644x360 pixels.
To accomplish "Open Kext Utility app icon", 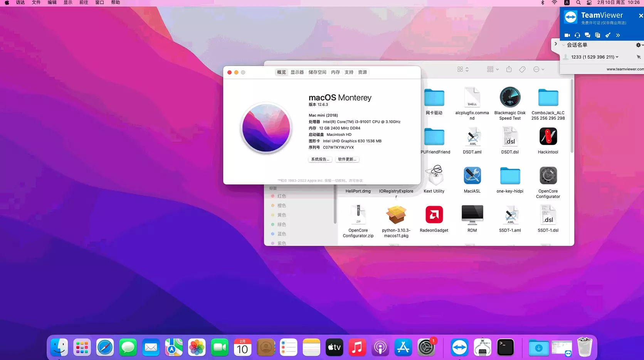I will (x=434, y=176).
